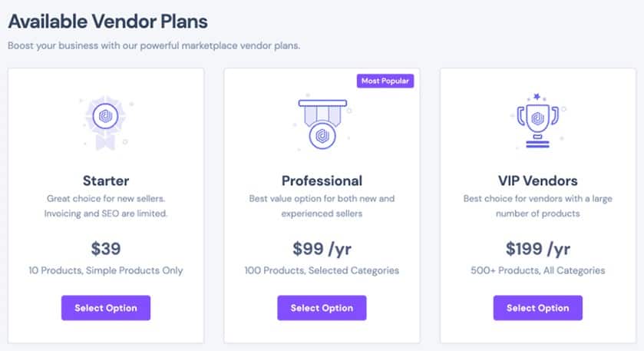The height and width of the screenshot is (351, 644).
Task: Click the Available Vendor Plans heading
Action: click(x=108, y=22)
